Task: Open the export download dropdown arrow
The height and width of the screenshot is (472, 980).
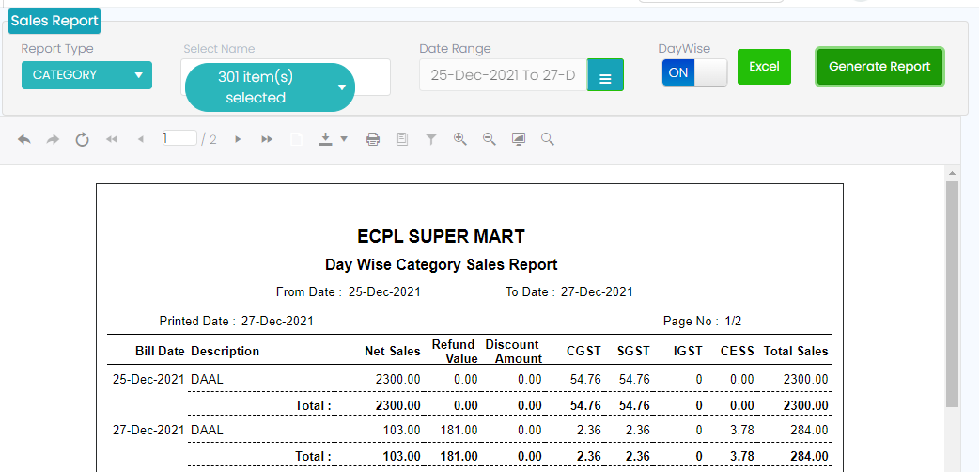Action: click(343, 139)
